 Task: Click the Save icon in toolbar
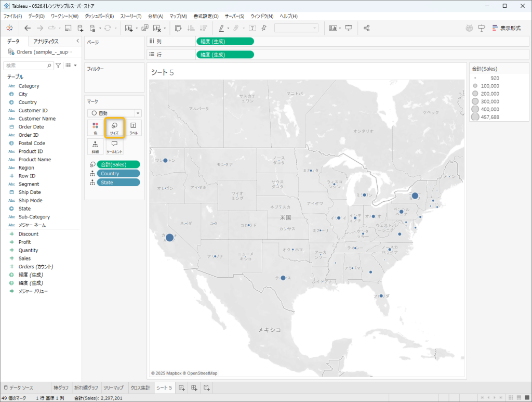point(68,28)
